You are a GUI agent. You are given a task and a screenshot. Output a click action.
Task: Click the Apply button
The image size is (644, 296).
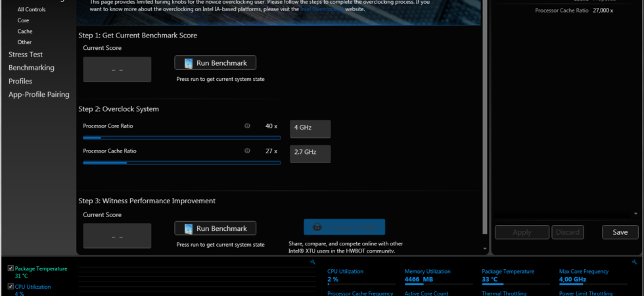(x=522, y=232)
